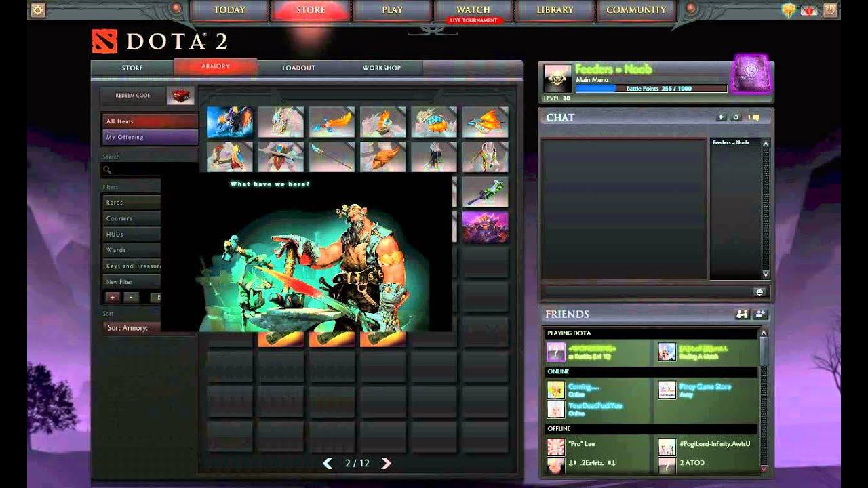
Task: Click the add filter plus button
Action: [112, 297]
